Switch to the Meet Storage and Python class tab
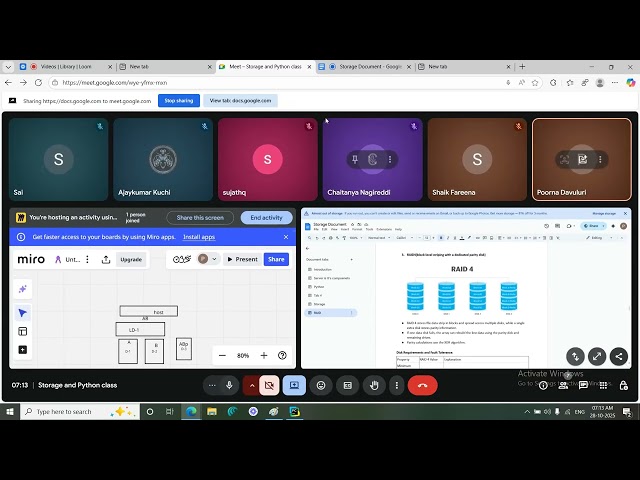The image size is (640, 480). point(265,67)
